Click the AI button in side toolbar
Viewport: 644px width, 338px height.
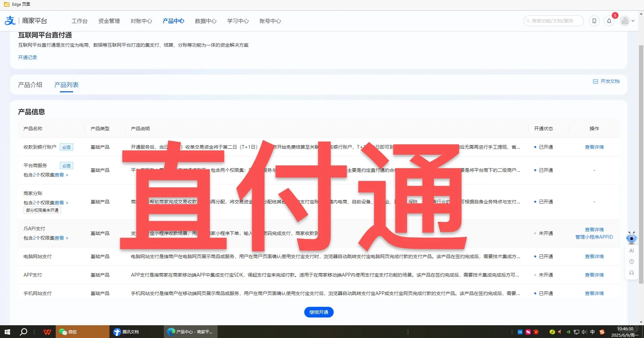point(631,251)
